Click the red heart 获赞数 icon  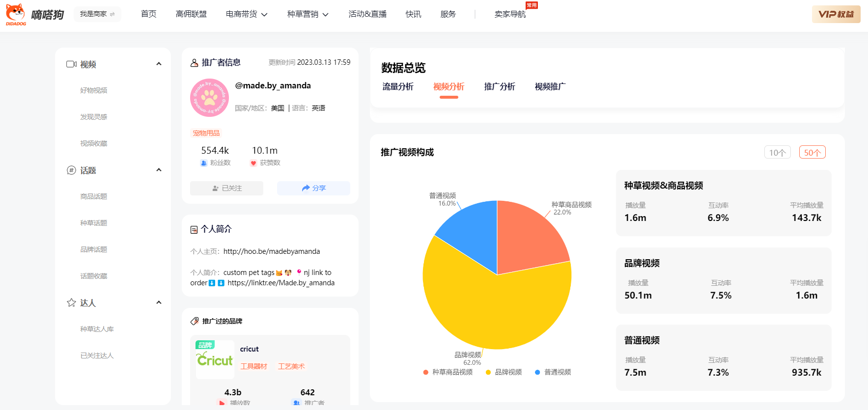(x=253, y=163)
